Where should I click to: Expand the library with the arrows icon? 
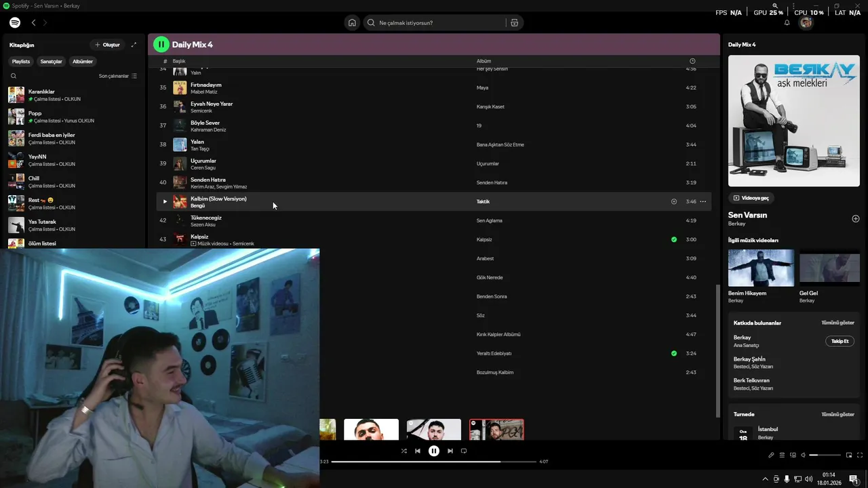click(x=134, y=45)
